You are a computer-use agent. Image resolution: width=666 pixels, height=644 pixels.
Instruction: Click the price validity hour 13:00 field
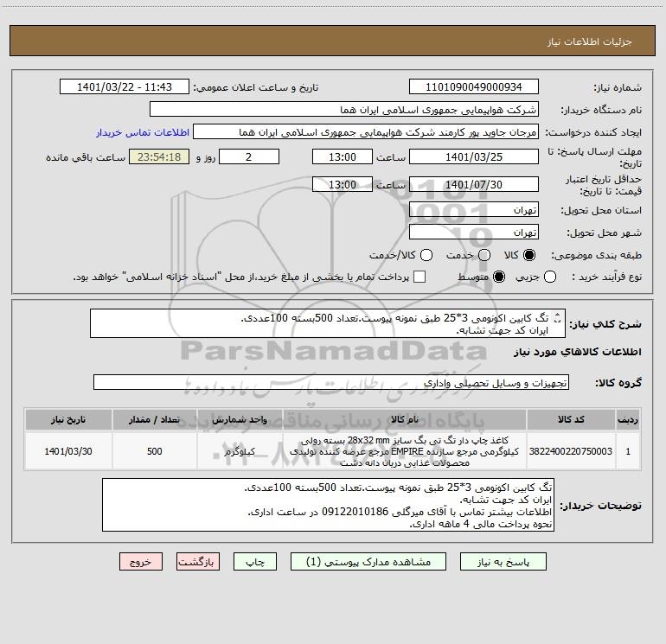[343, 184]
